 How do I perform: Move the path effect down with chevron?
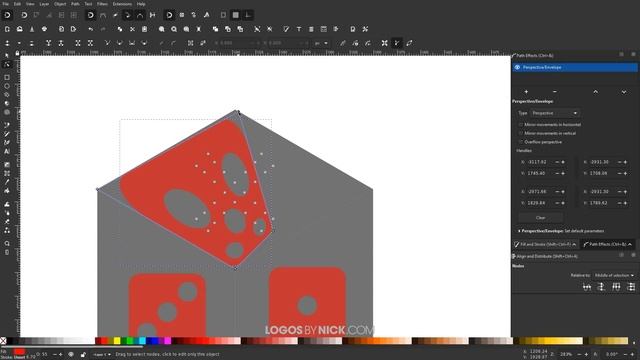pyautogui.click(x=624, y=92)
